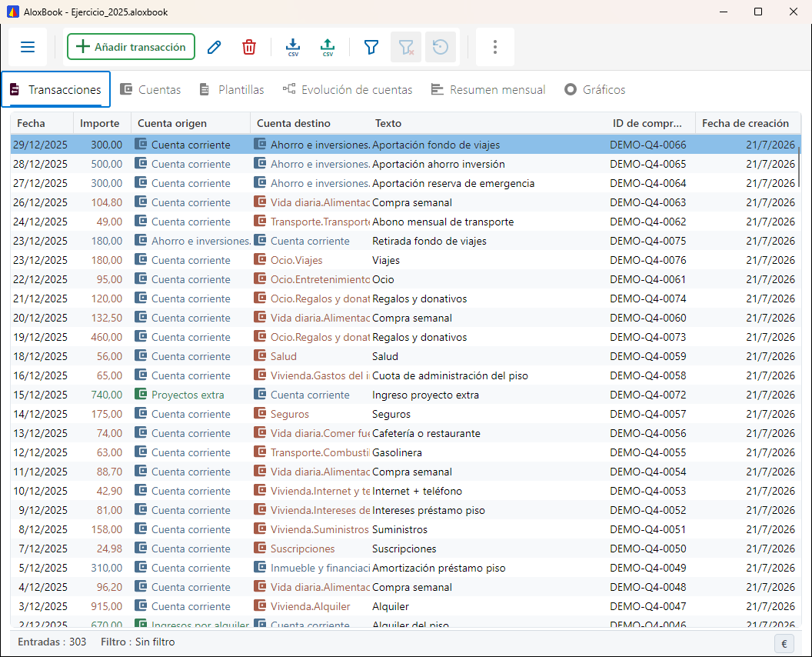Open the filter funnel tool
Viewport: 812px width, 657px height.
click(371, 47)
